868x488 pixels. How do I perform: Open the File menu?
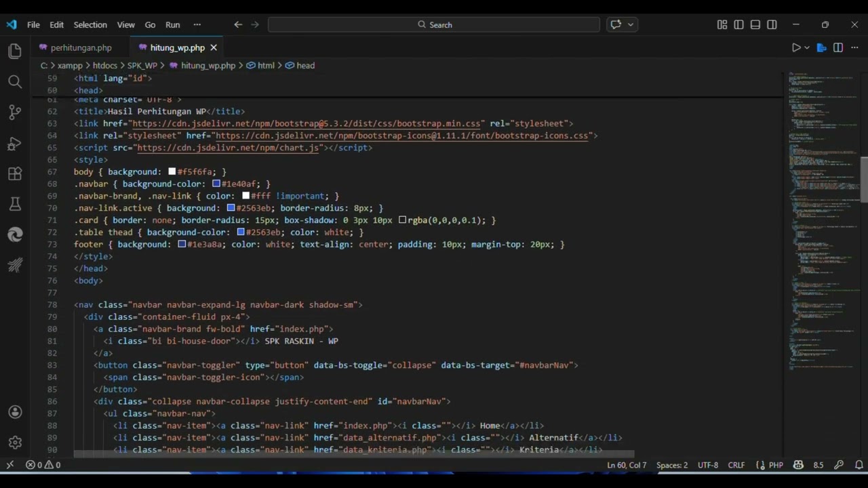(33, 24)
